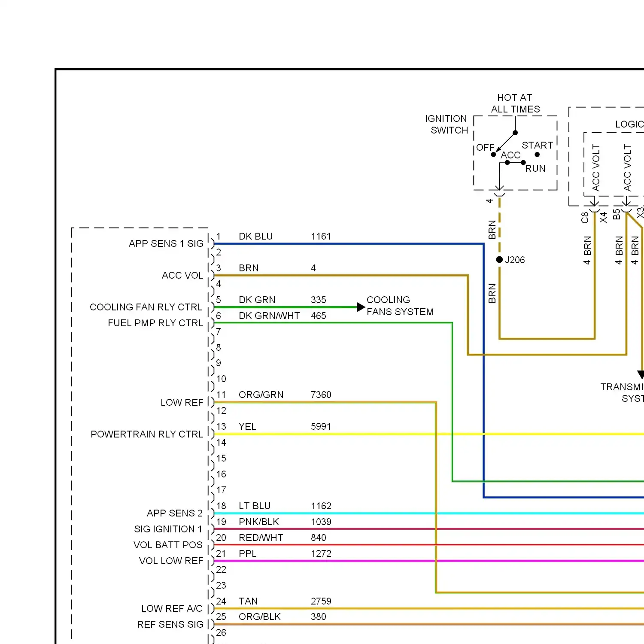Select the VOL BATT POS label
The image size is (644, 644).
tap(168, 545)
